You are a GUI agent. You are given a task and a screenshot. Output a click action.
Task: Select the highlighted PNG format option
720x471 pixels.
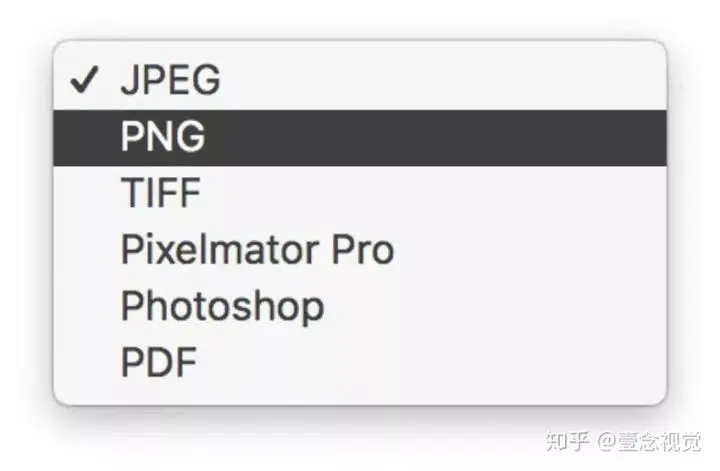360,138
